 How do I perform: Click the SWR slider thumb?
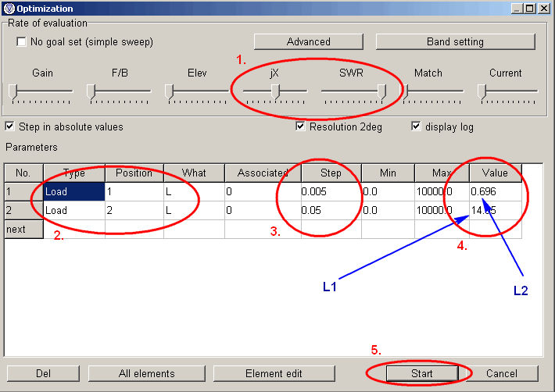click(381, 91)
